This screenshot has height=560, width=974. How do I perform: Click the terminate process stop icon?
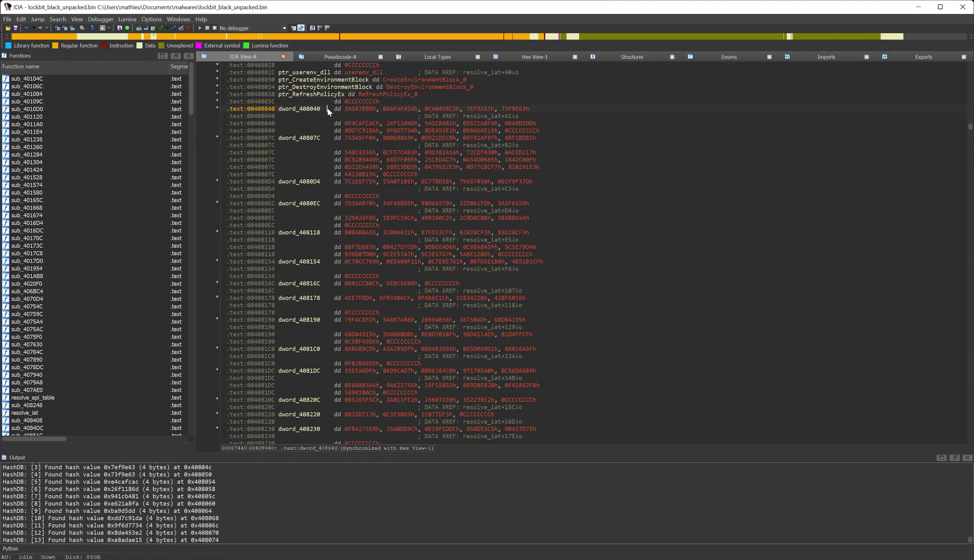tap(215, 28)
